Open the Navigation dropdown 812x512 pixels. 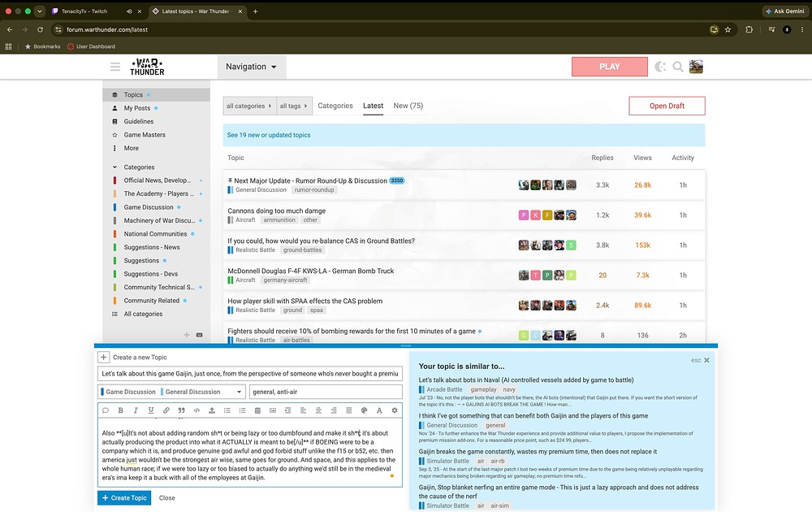[x=251, y=67]
